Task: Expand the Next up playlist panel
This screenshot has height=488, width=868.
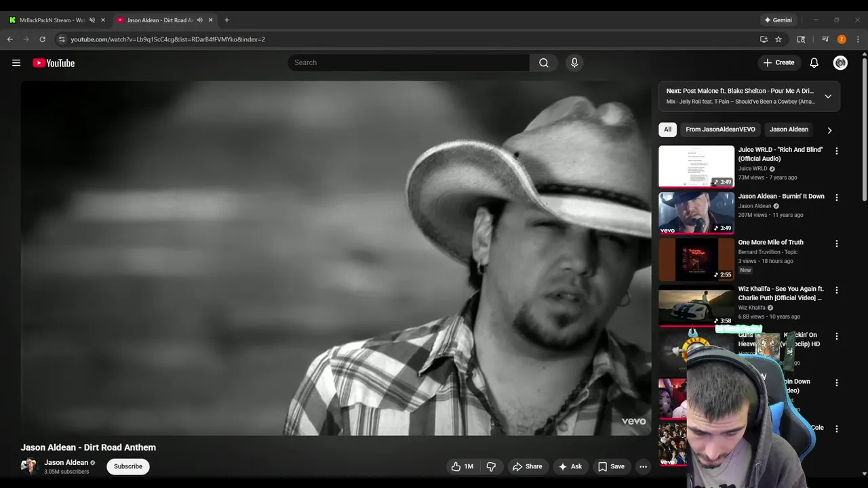Action: pyautogui.click(x=828, y=96)
